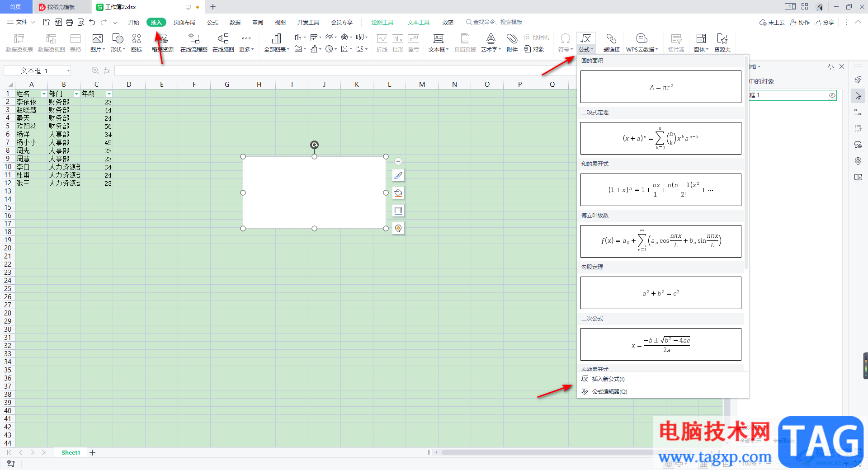This screenshot has width=868, height=470.
Task: Open the 姓名 column filter dropdown
Action: [x=44, y=94]
